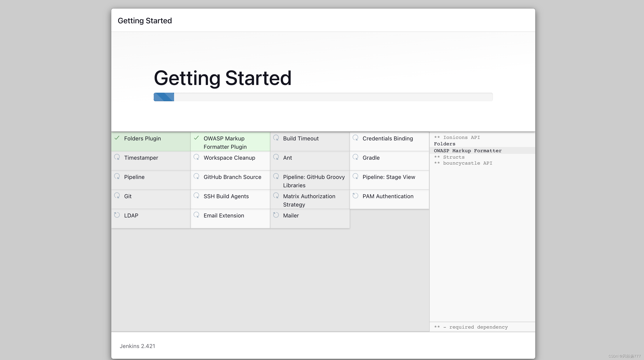This screenshot has height=360, width=644.
Task: Click the checkmark icon beside OWASP Markup Formatter Plugin
Action: [x=196, y=138]
